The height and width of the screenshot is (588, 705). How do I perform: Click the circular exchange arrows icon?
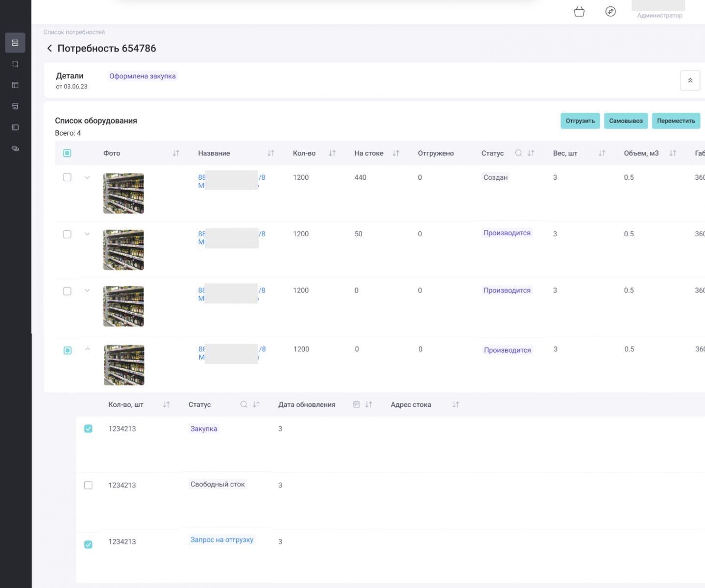(x=610, y=12)
